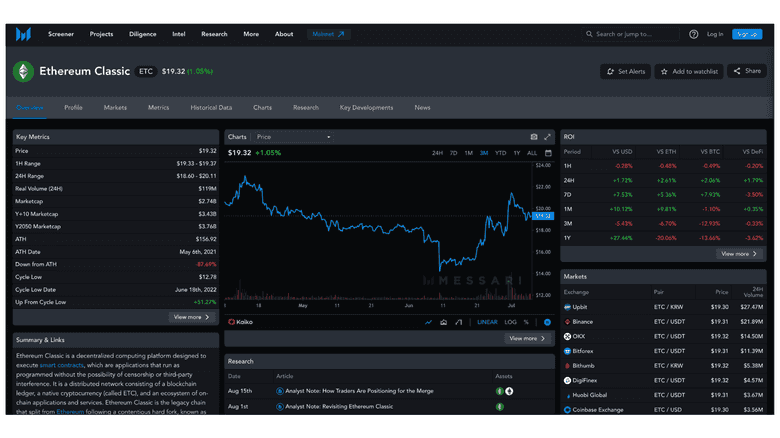Expand Key Metrics with View more

click(192, 317)
